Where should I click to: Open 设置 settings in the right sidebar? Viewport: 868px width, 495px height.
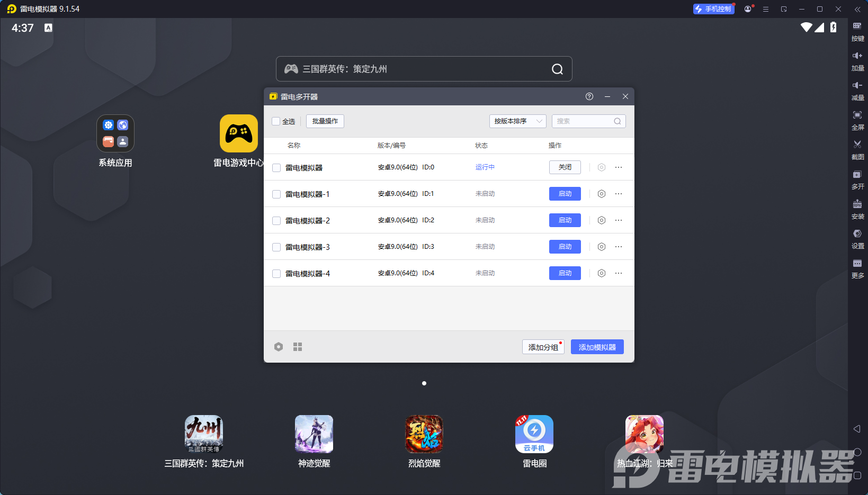click(857, 239)
